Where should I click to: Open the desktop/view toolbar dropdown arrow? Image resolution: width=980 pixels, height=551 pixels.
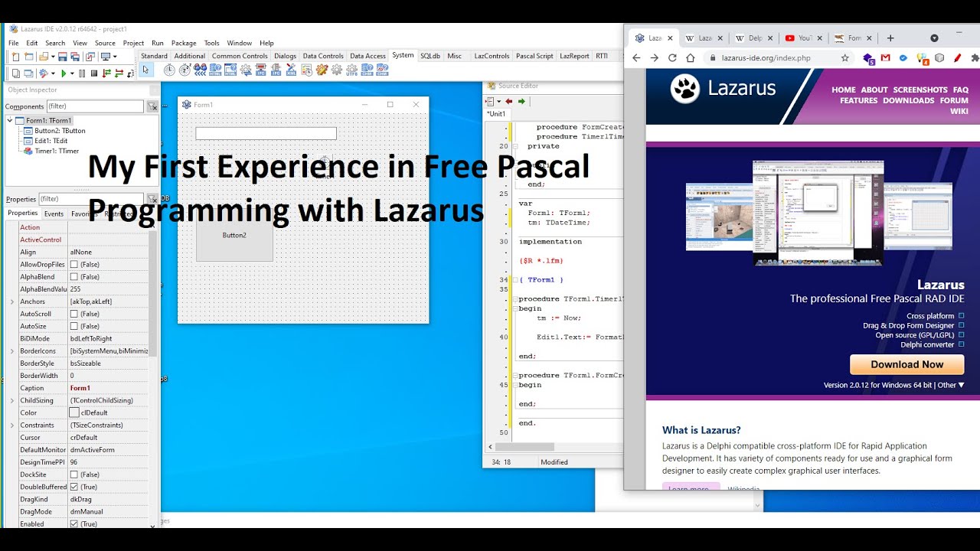coord(115,57)
